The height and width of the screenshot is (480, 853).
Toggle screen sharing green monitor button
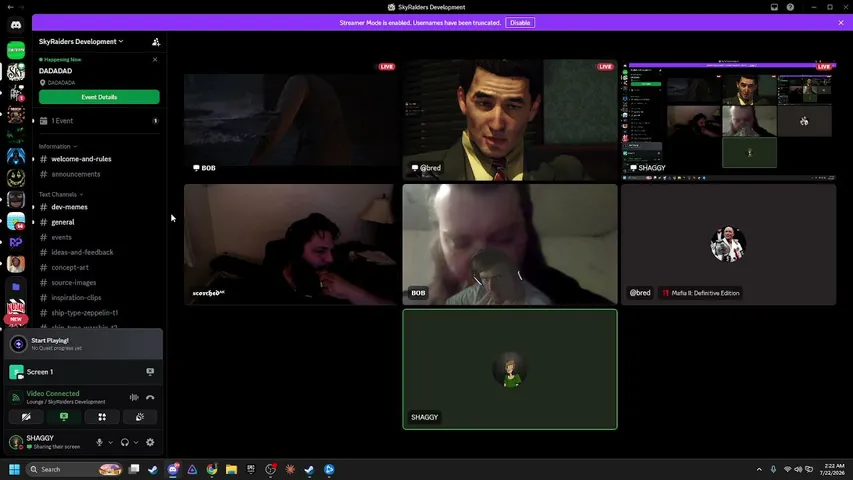[64, 417]
